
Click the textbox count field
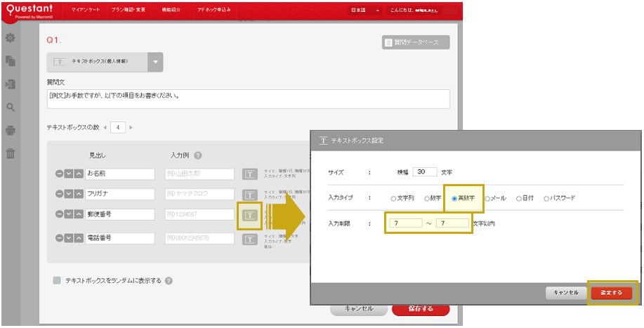click(x=118, y=128)
